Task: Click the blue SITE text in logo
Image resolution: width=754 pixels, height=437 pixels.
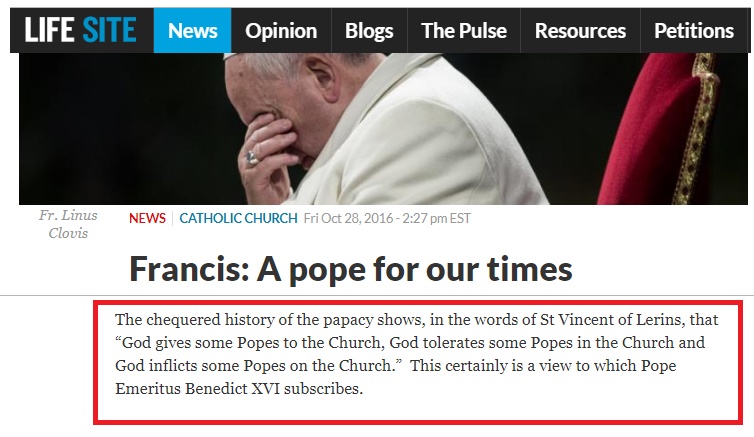Action: coord(109,30)
